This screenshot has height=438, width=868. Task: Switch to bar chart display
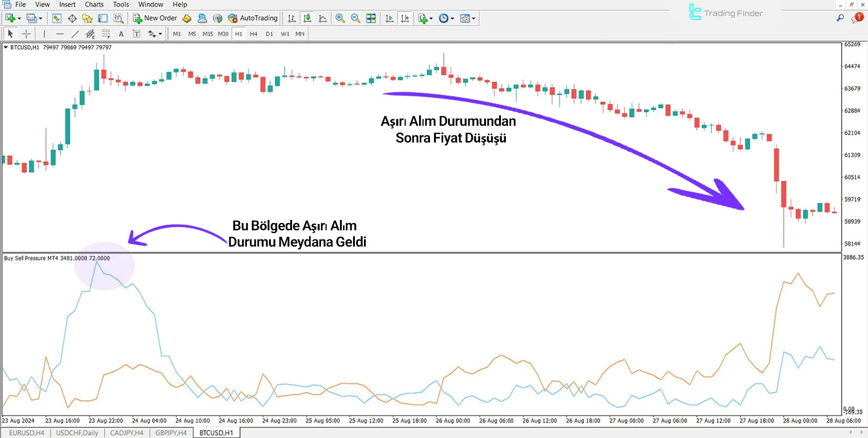292,18
